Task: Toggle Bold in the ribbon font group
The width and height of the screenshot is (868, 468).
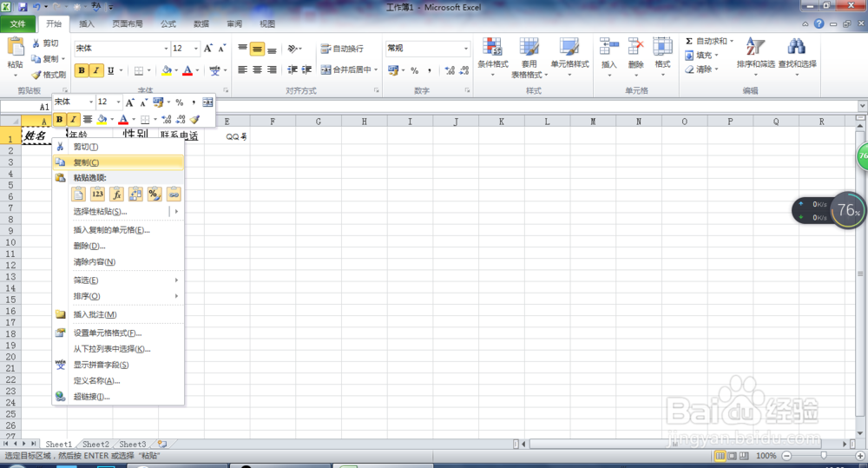Action: click(x=82, y=70)
